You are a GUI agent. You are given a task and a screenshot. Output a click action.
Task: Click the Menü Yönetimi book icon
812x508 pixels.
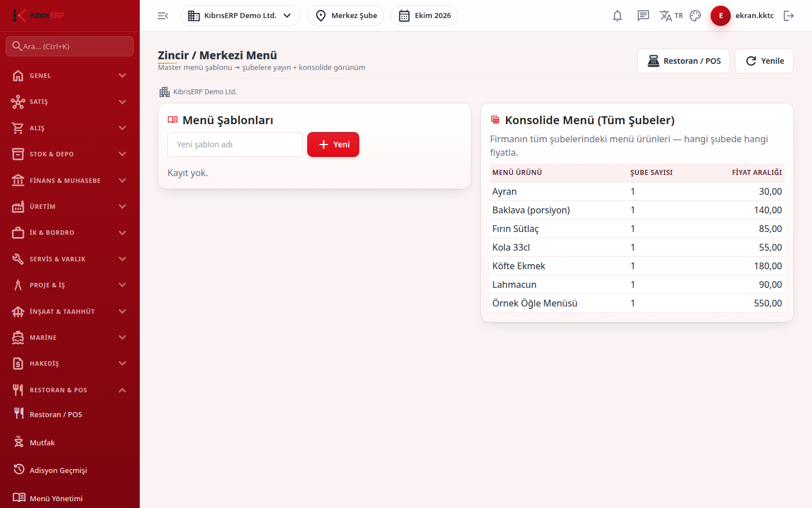tap(19, 498)
